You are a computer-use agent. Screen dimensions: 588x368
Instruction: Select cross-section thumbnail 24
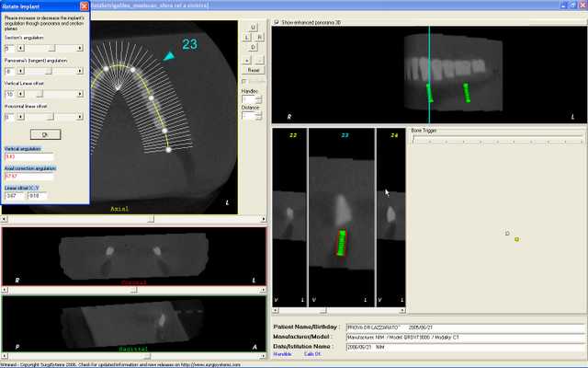(x=390, y=217)
